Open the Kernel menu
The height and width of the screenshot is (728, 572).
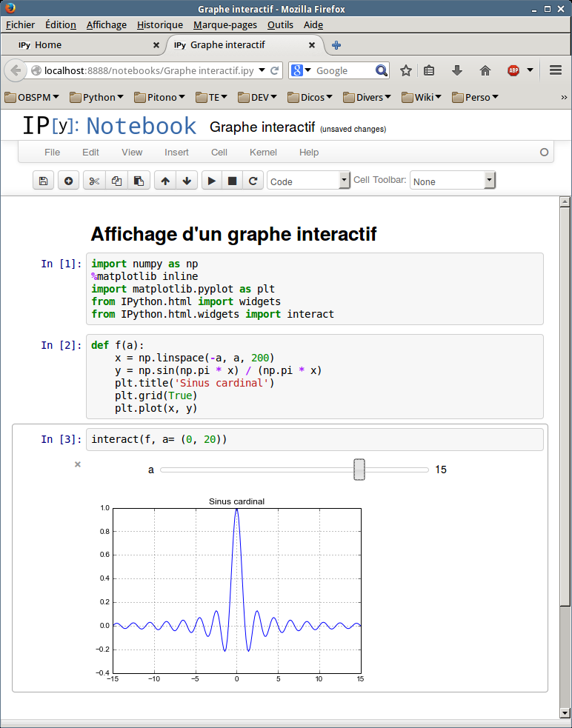pos(263,153)
